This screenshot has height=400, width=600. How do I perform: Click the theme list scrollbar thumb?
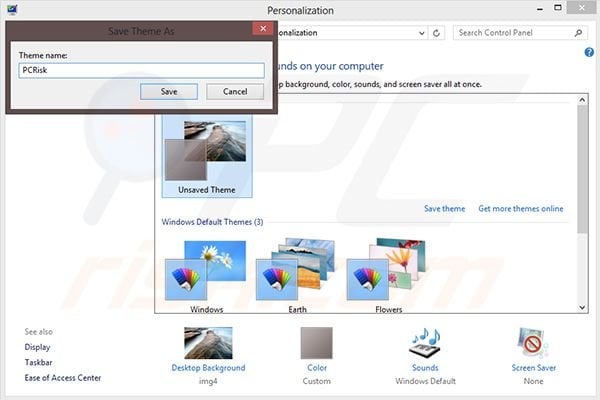click(x=582, y=169)
